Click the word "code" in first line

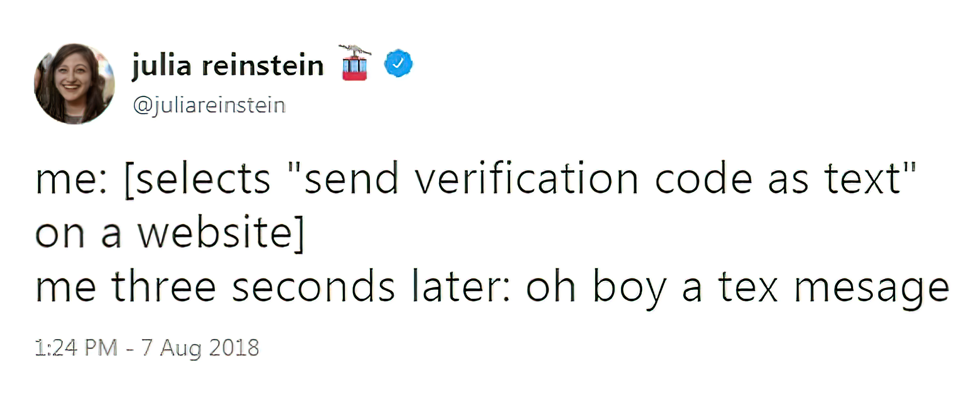tap(703, 178)
